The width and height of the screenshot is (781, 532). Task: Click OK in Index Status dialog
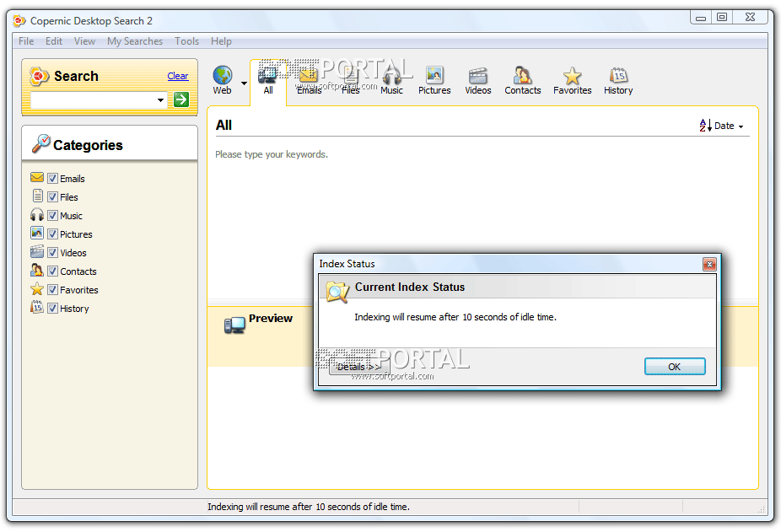pos(675,367)
